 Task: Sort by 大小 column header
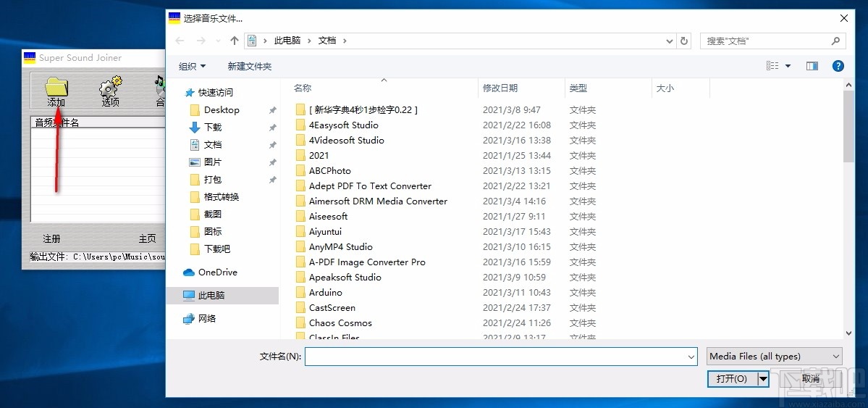coord(665,88)
